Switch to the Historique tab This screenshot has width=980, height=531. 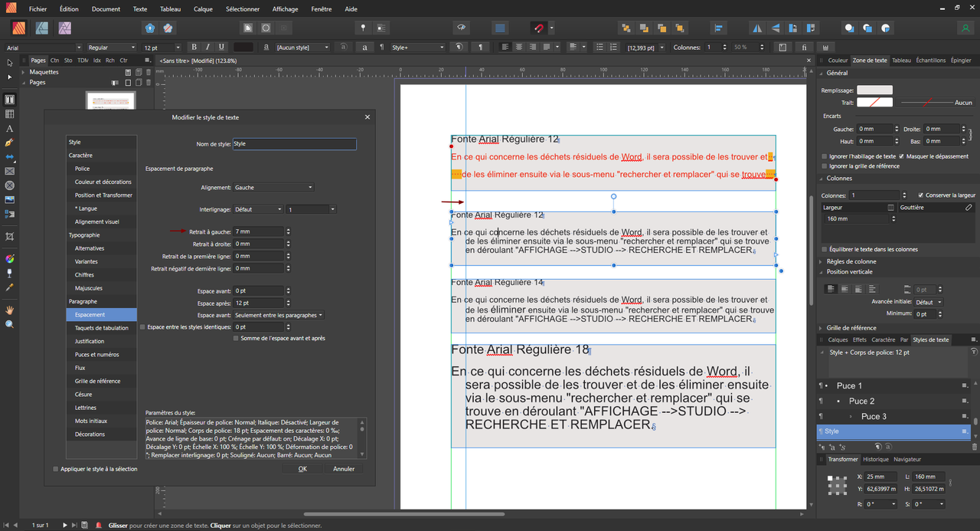tap(876, 459)
